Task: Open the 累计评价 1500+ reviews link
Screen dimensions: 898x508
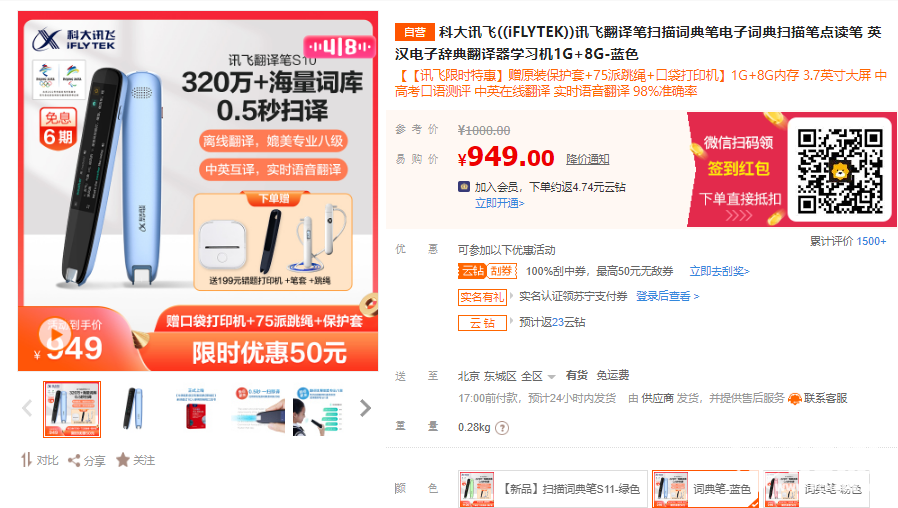Action: 848,241
